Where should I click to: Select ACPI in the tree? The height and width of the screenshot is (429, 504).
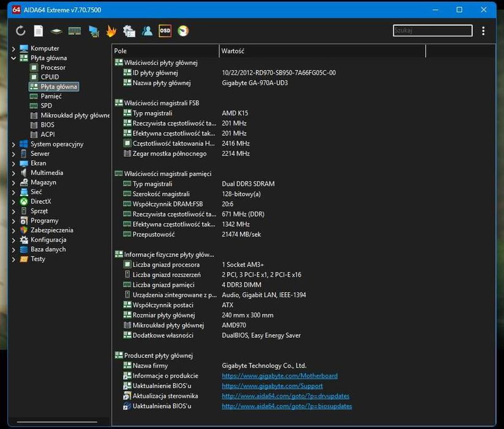(x=48, y=134)
